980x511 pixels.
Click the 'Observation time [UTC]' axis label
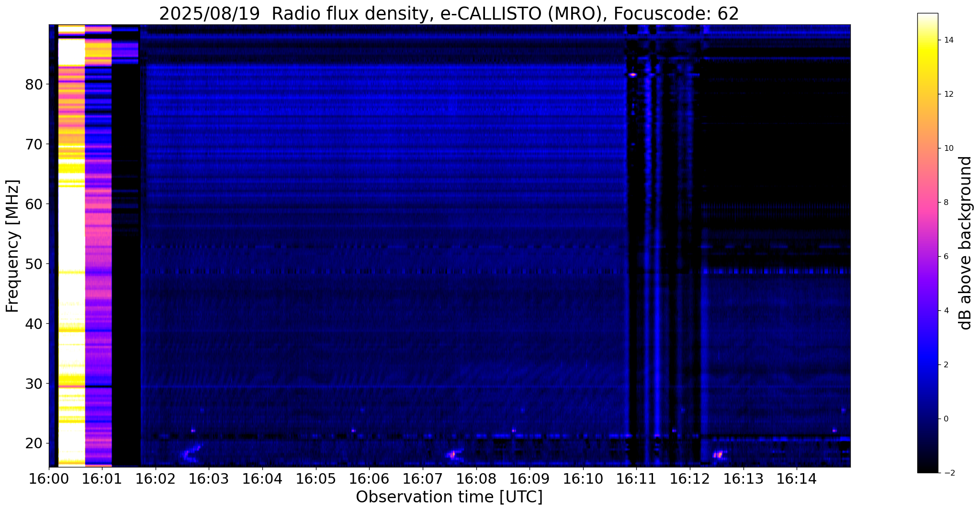pyautogui.click(x=449, y=497)
